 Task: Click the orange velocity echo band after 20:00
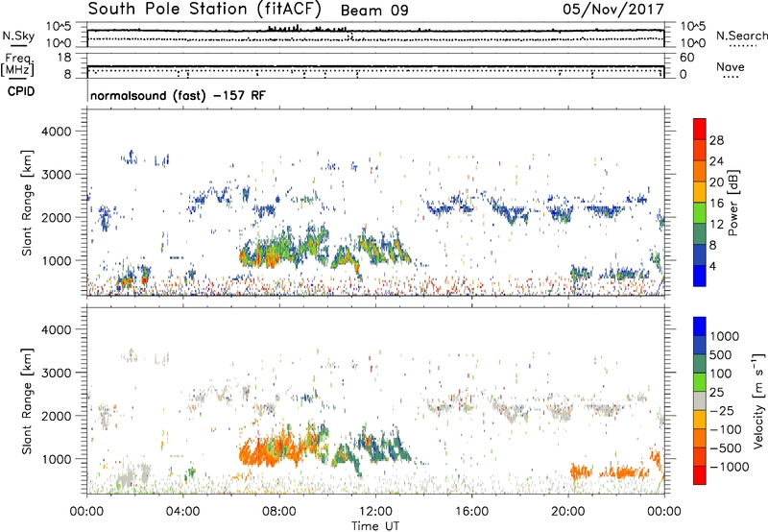(x=610, y=472)
